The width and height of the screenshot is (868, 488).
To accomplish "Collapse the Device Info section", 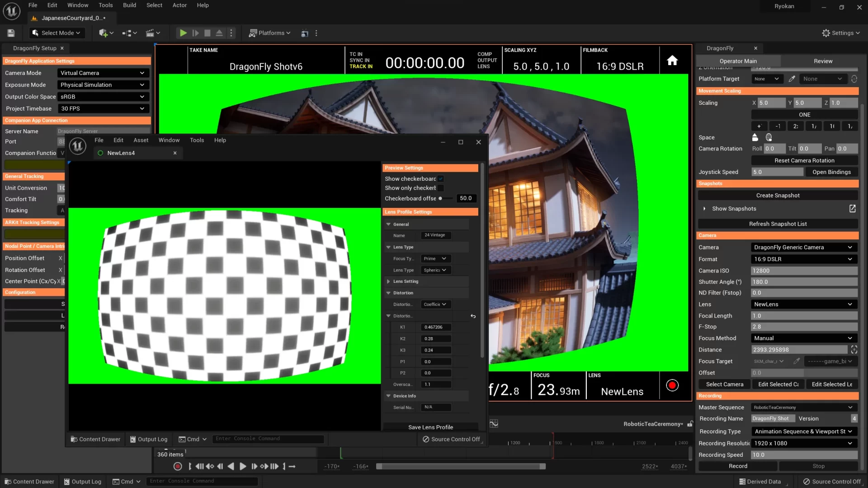I will click(388, 396).
